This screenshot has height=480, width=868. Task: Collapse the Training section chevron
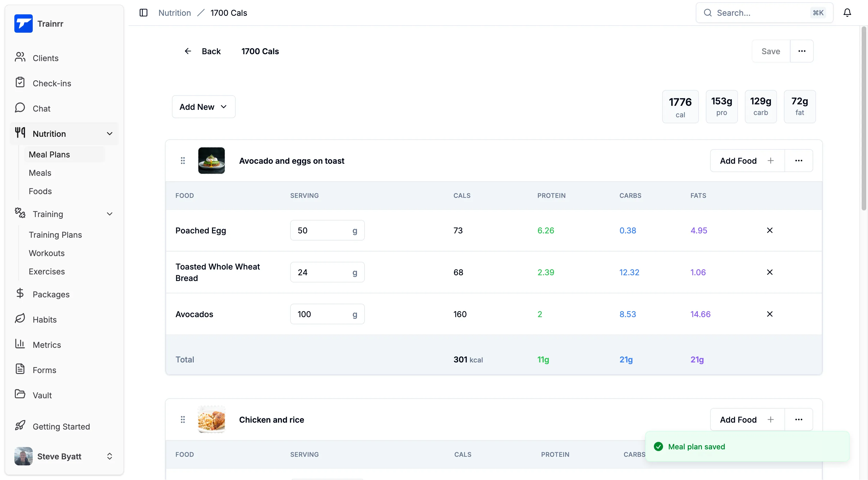tap(110, 214)
